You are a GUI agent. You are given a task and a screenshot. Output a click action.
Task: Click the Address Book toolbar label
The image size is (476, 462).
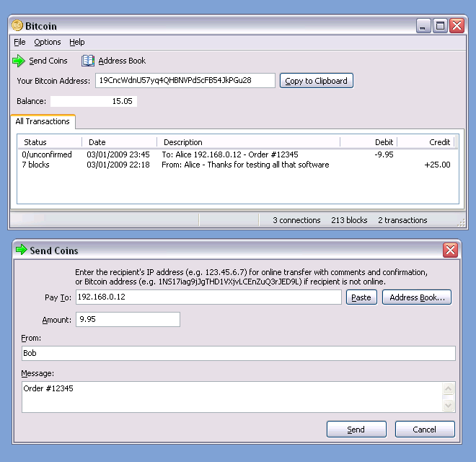coord(122,61)
